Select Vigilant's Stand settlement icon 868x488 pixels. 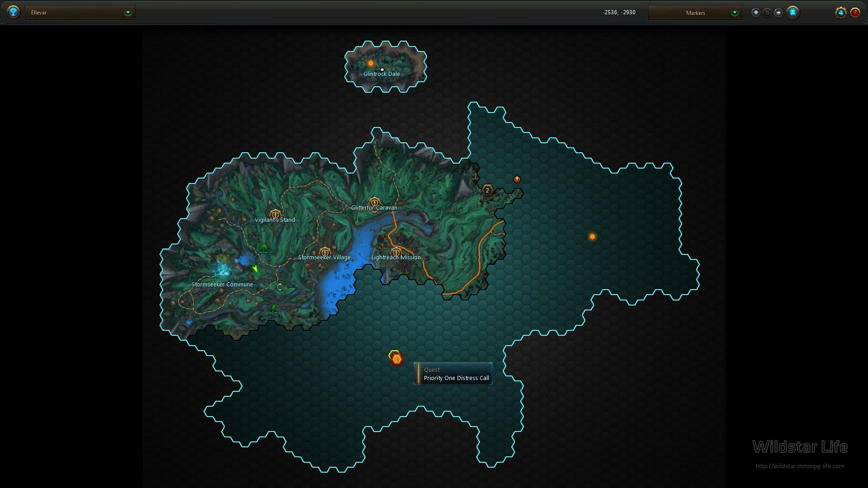(x=275, y=214)
